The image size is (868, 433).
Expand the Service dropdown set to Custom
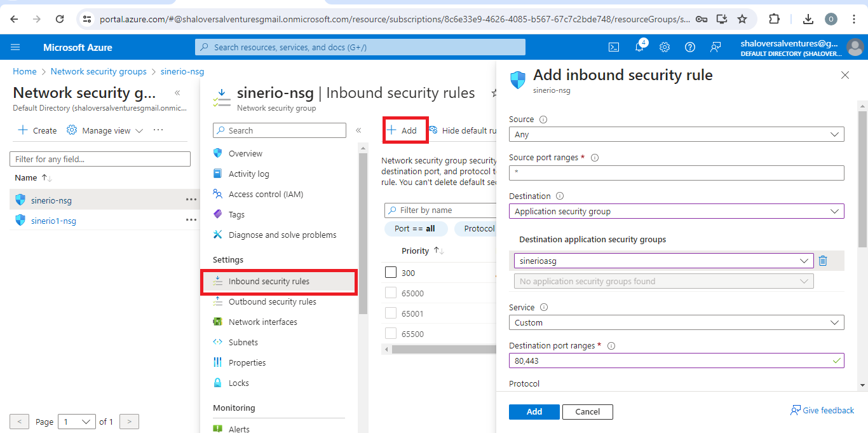point(676,323)
